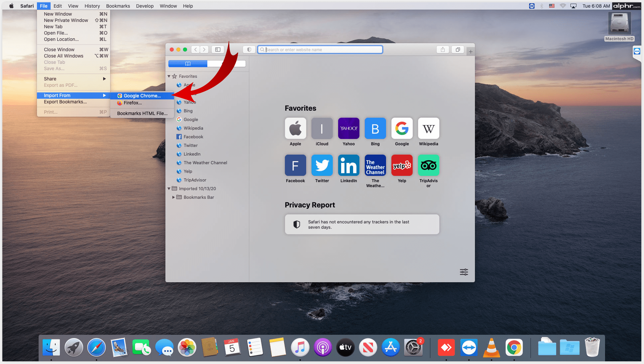Open the Share sheet from the toolbar
The image size is (644, 364).
443,49
